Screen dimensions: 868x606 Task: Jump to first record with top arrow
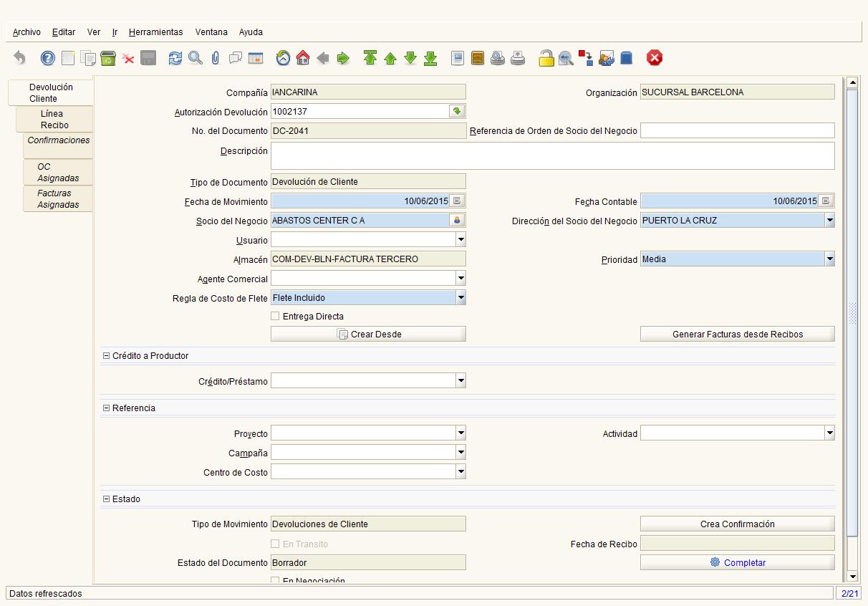tap(370, 58)
